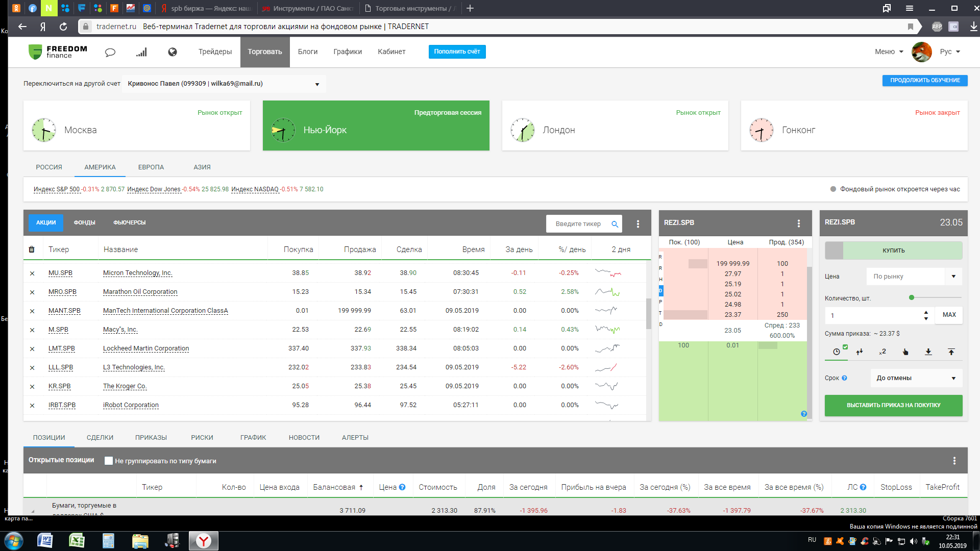Click the MAX quantity button
The image size is (980, 551).
tap(949, 315)
